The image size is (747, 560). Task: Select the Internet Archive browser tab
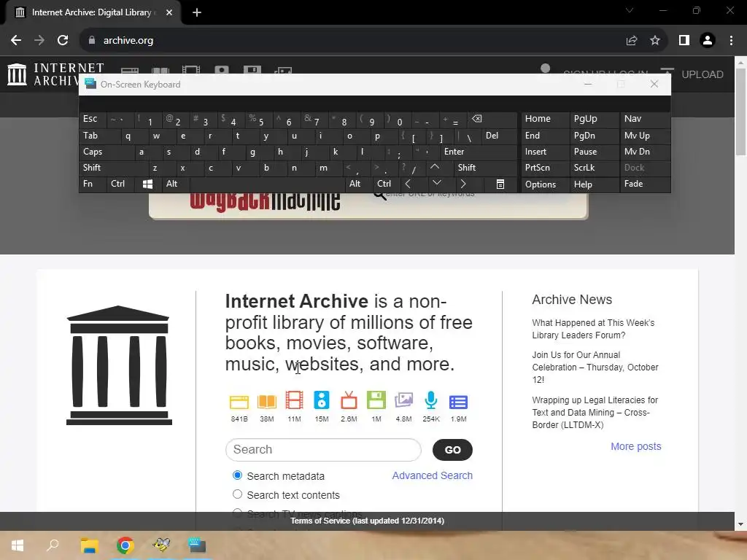click(x=92, y=12)
